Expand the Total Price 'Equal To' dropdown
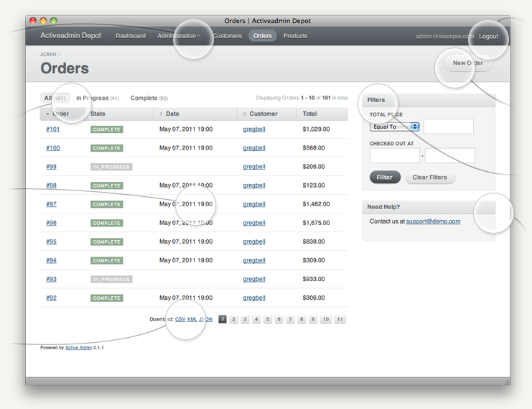 tap(394, 127)
